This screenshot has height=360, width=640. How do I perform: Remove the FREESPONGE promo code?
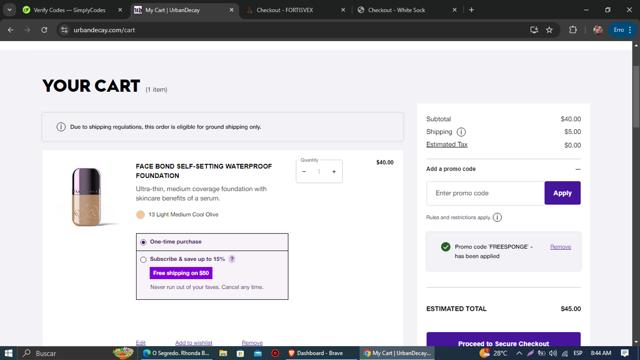(x=560, y=247)
